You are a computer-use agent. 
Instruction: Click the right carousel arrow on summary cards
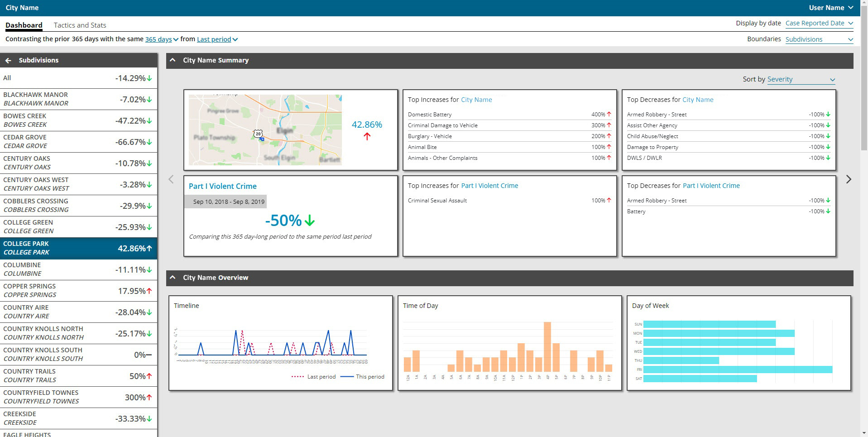(849, 179)
